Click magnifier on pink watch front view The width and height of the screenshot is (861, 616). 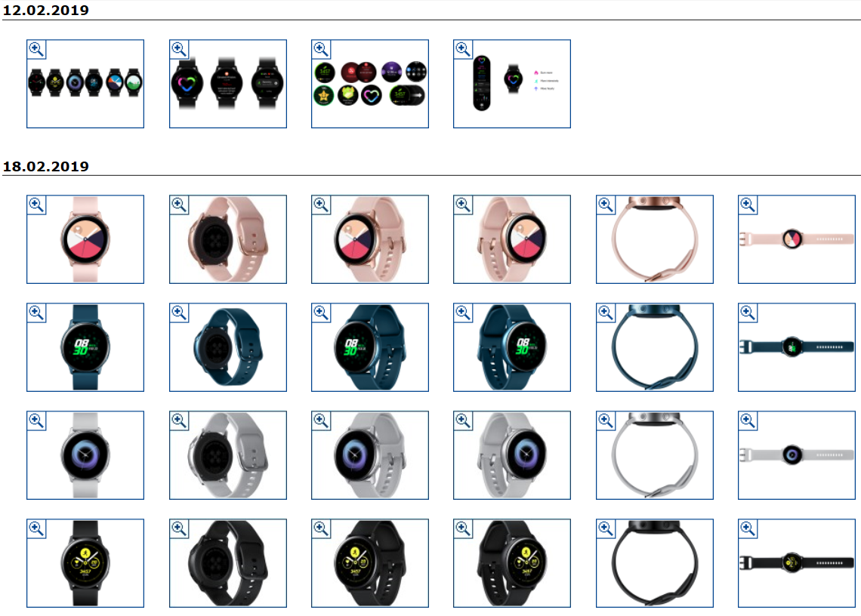(x=36, y=205)
